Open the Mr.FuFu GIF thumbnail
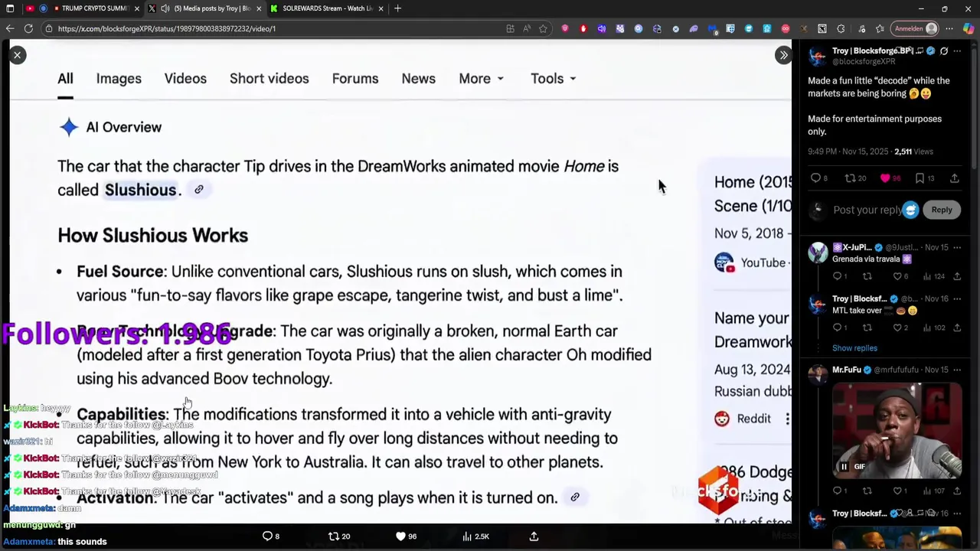The image size is (980, 551). point(897,430)
